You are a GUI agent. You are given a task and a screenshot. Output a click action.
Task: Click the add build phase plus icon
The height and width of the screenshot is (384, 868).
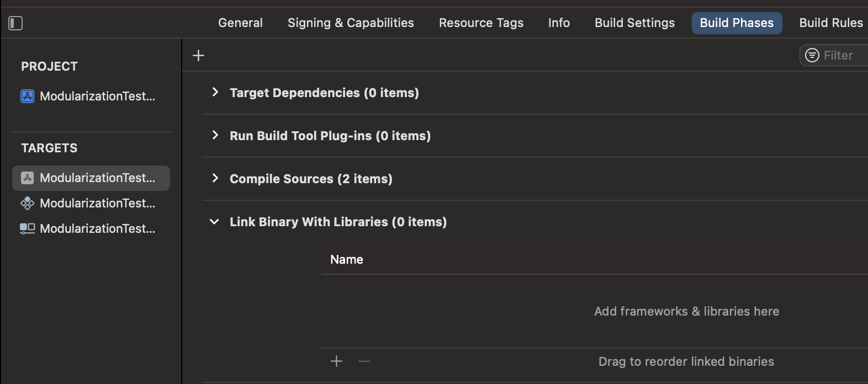click(198, 55)
